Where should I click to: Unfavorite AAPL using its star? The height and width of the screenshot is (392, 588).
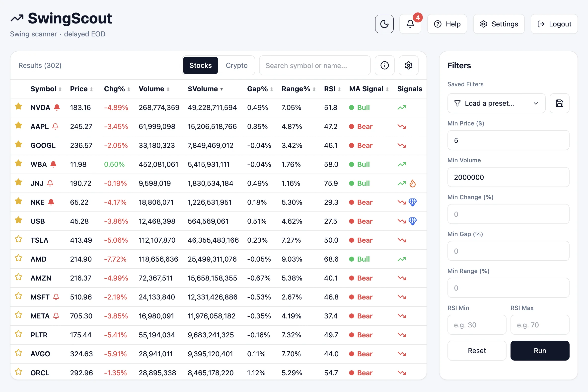click(x=18, y=126)
